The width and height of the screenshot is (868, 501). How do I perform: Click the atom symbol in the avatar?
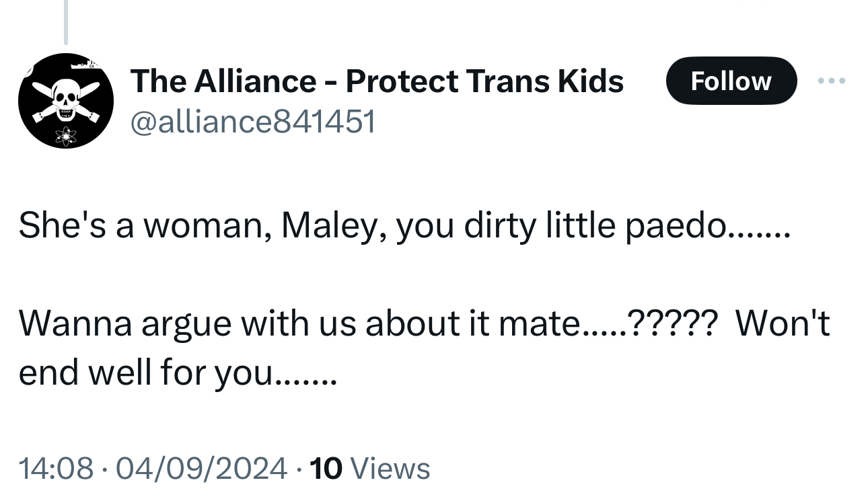tap(66, 135)
